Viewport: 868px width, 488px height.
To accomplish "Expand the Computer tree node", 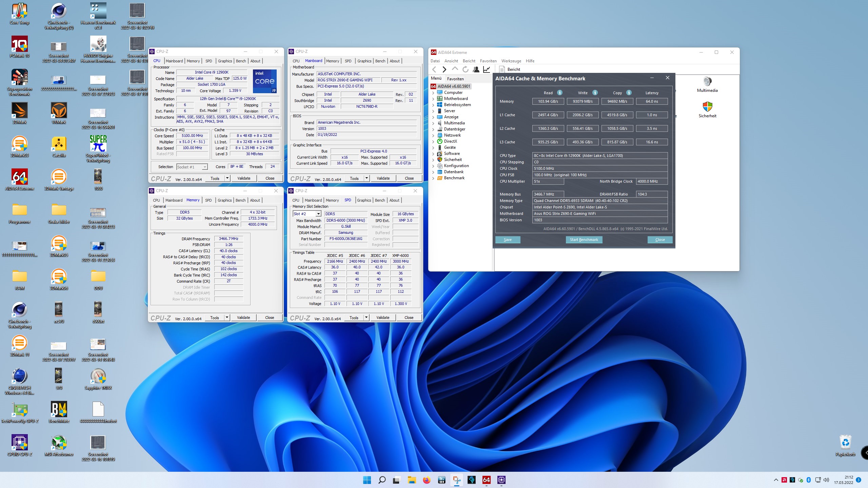I will [x=433, y=93].
